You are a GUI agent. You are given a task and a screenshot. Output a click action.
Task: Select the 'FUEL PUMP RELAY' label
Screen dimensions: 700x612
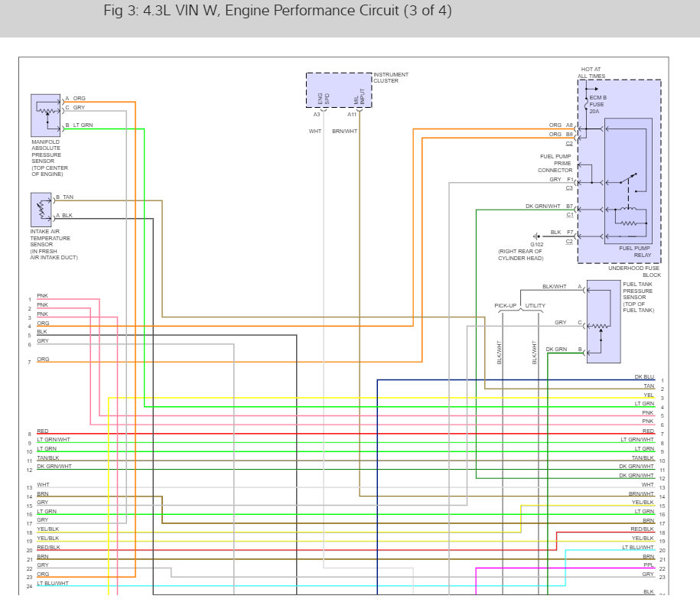[x=635, y=252]
